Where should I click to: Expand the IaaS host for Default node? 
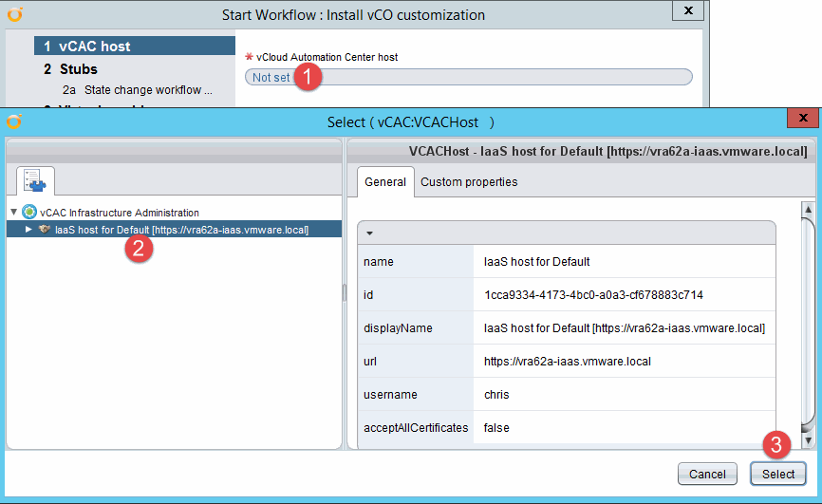pos(28,230)
